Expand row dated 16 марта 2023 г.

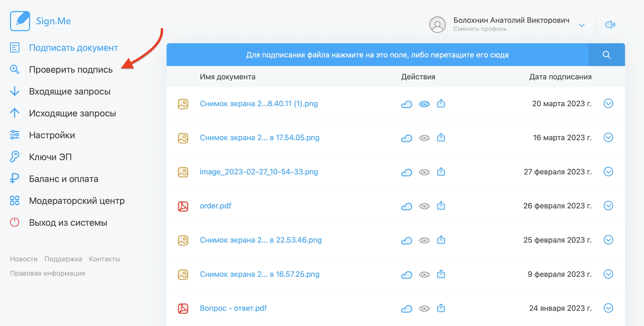click(x=608, y=138)
